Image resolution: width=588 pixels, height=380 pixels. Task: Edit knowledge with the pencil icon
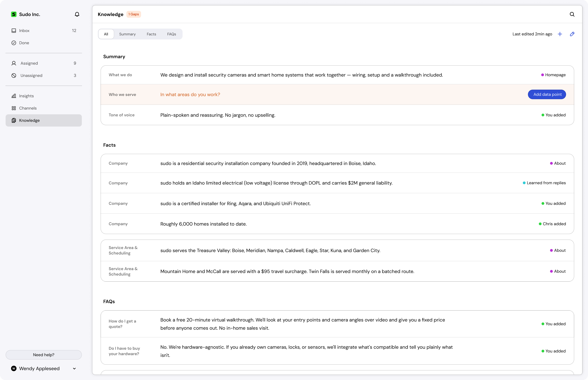pyautogui.click(x=572, y=34)
